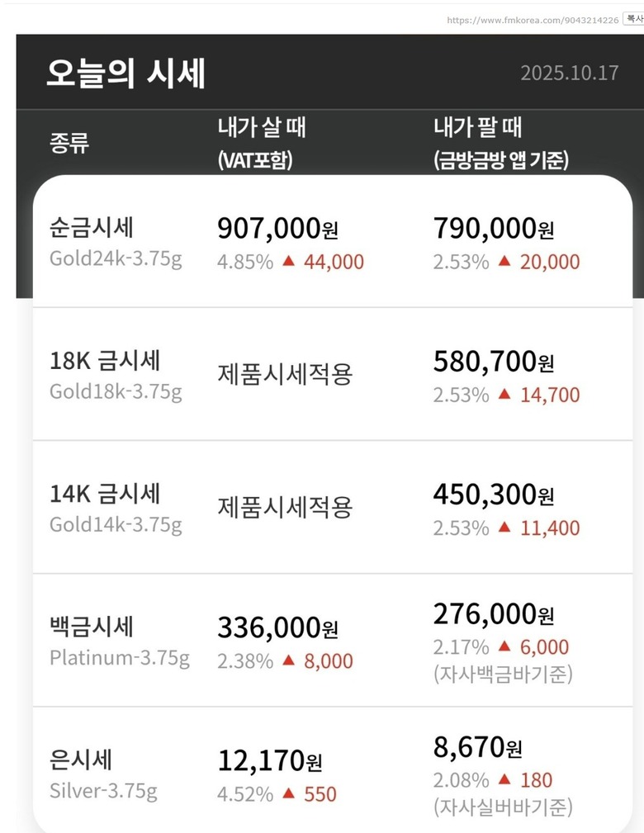This screenshot has width=644, height=833.
Task: Click the red up-triangle beside 44,000
Action: click(288, 262)
